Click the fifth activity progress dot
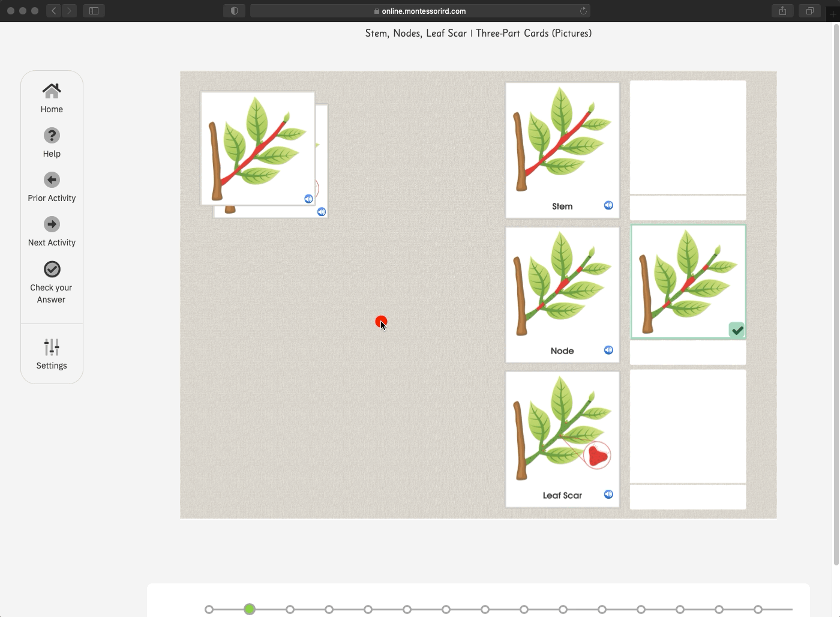 point(368,609)
